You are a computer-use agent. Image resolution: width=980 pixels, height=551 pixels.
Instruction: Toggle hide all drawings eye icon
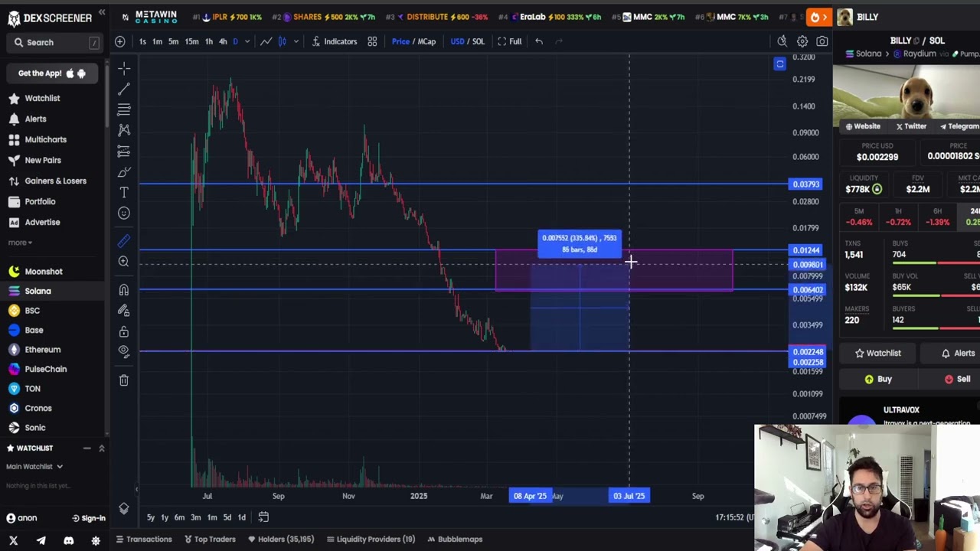124,351
